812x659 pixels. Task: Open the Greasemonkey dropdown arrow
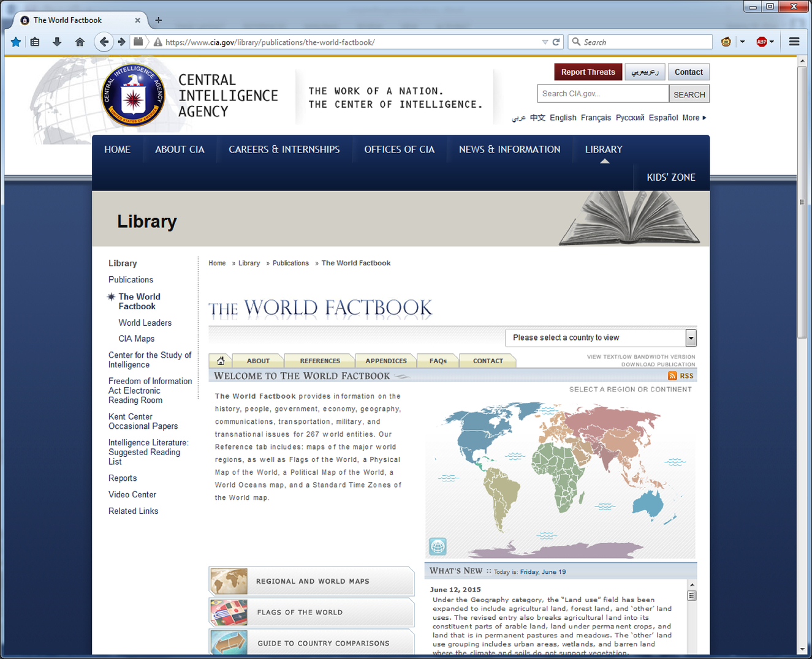pos(742,42)
